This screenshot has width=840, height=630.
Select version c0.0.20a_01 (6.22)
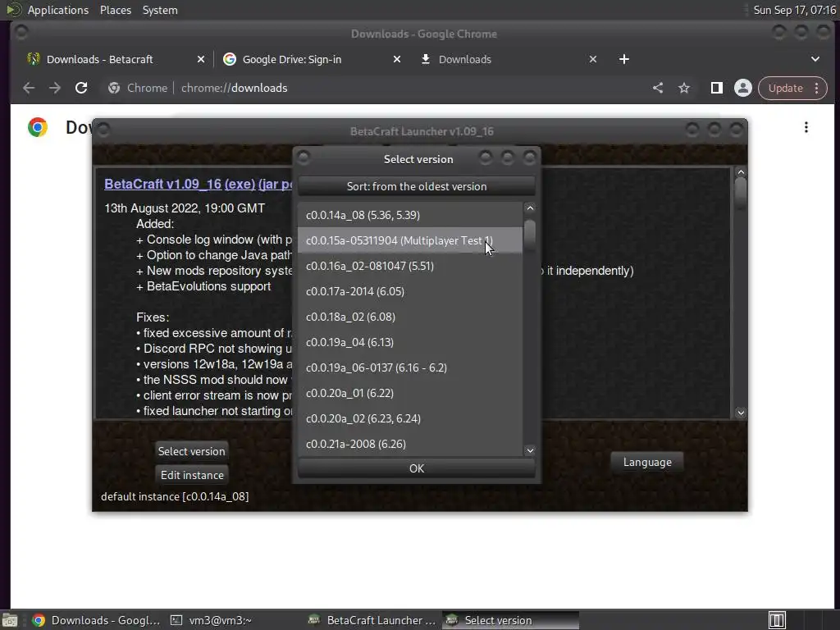[410, 393]
